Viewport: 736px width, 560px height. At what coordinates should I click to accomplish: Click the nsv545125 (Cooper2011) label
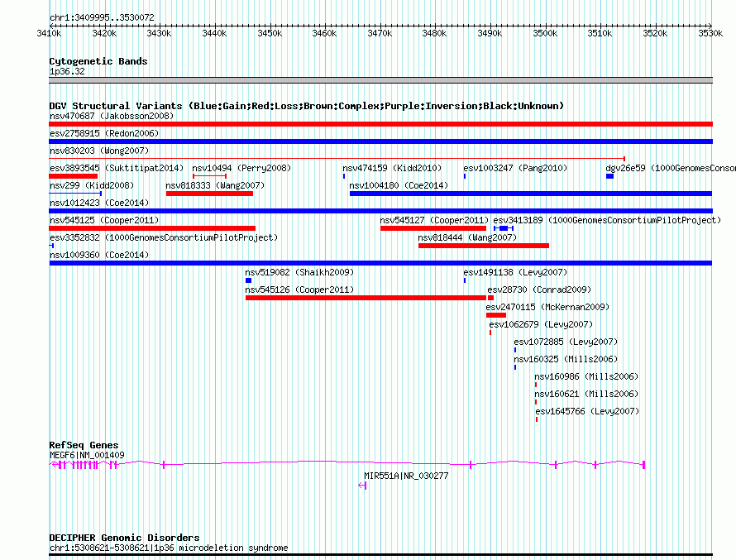coord(104,220)
